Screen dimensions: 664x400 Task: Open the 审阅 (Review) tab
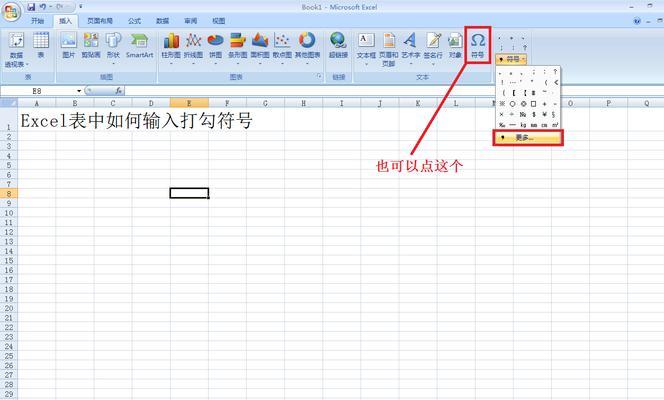[191, 21]
